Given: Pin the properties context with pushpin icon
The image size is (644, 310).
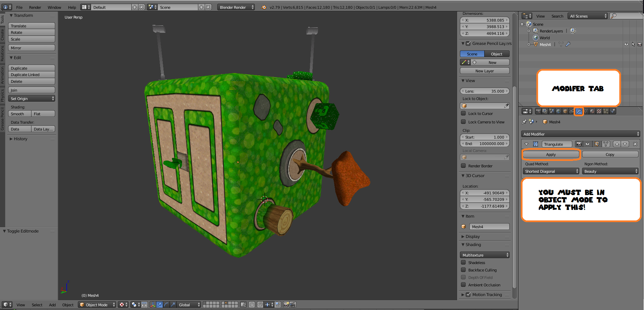Looking at the screenshot, I should (525, 122).
